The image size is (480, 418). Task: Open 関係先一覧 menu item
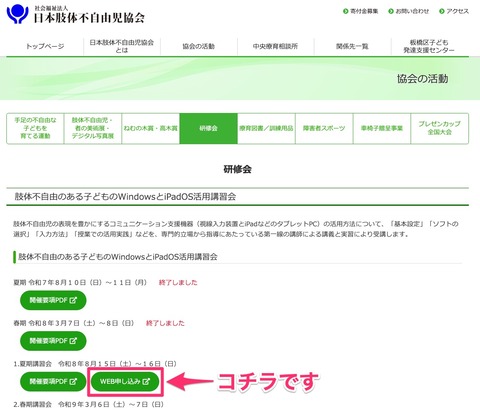click(x=352, y=46)
